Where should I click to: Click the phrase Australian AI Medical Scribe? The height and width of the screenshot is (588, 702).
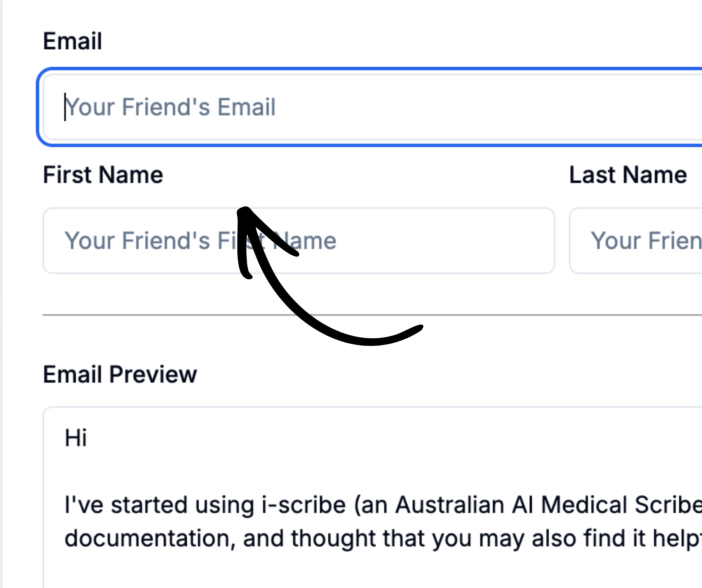548,504
